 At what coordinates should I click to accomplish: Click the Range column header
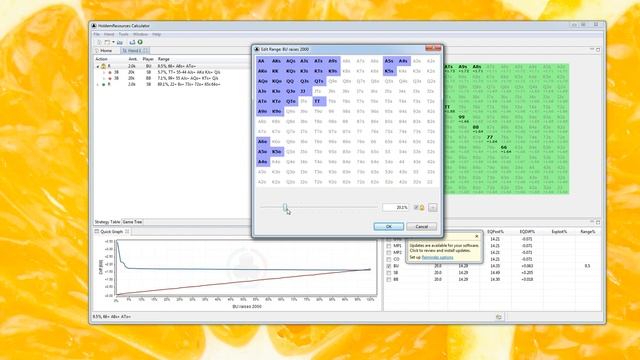(x=164, y=60)
